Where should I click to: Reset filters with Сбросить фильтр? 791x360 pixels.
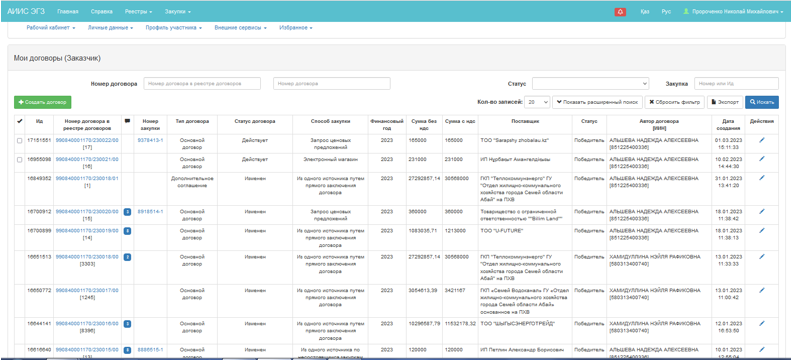[674, 102]
